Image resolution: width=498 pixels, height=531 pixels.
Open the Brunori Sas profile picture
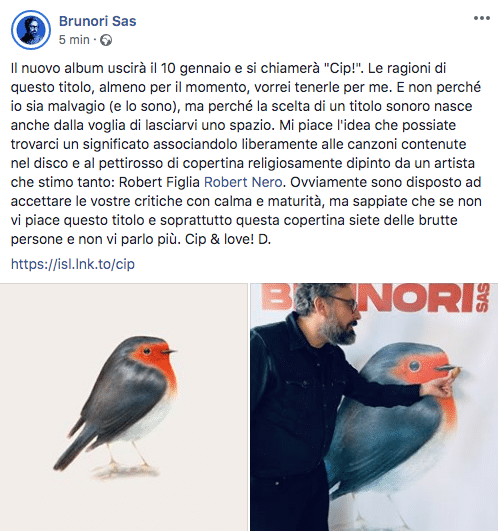31,30
